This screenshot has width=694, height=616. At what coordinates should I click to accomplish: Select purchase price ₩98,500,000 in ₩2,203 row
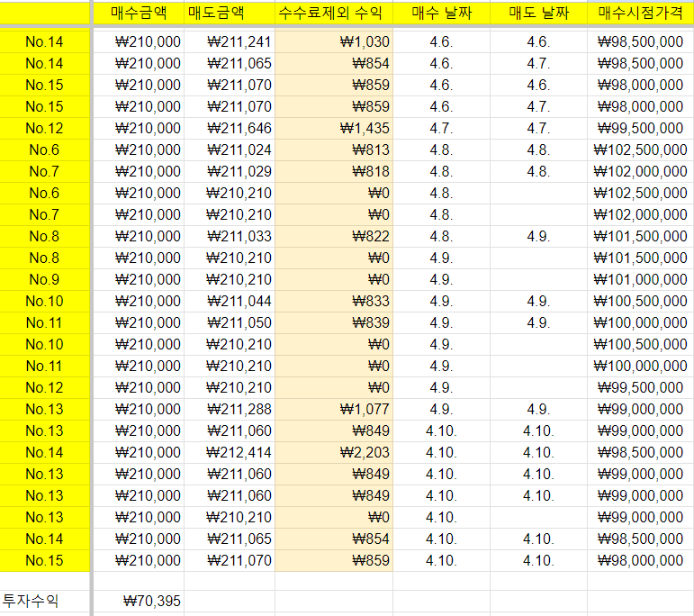pos(641,453)
